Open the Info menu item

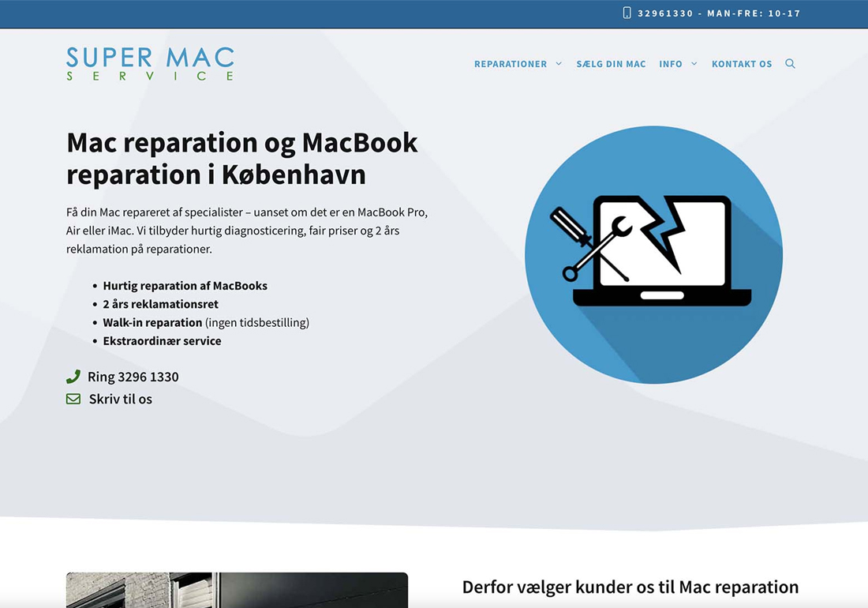671,64
